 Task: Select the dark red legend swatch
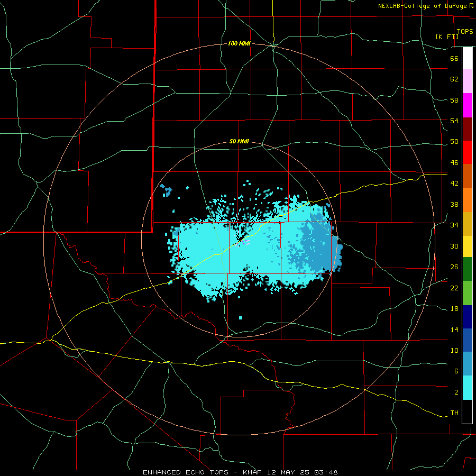[467, 129]
